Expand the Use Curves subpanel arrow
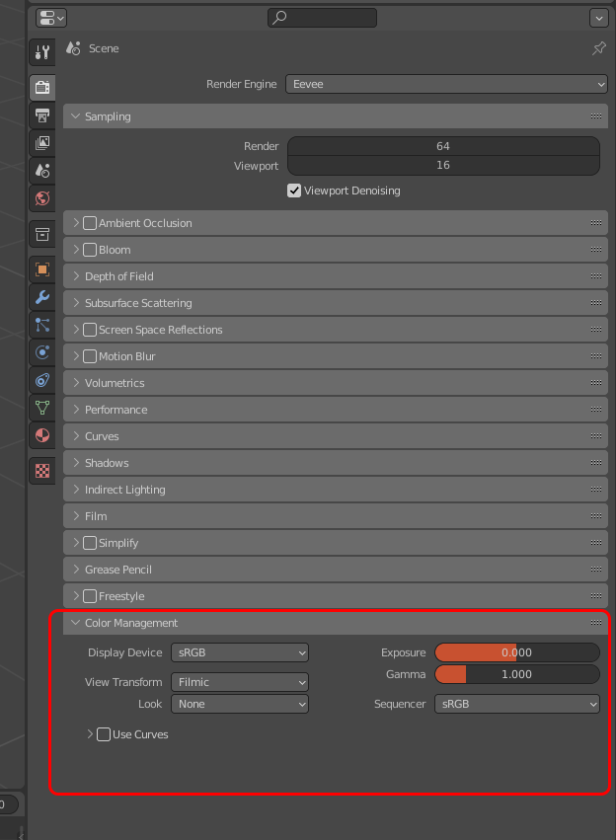The width and height of the screenshot is (616, 840). (x=90, y=734)
